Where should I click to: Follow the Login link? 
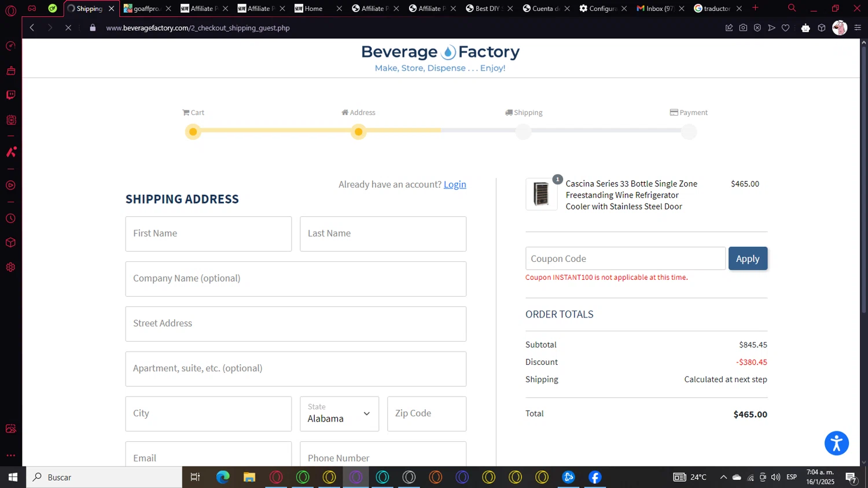[x=455, y=184]
